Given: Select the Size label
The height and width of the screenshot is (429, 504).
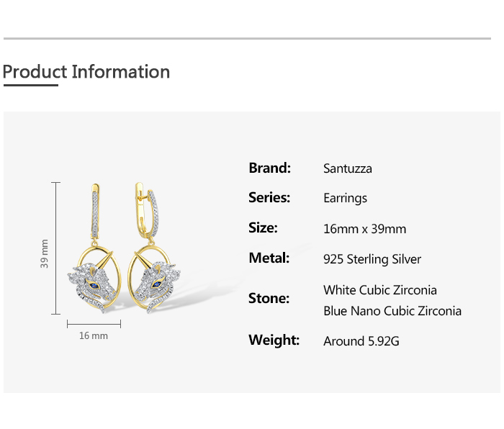Looking at the screenshot, I should point(263,227).
